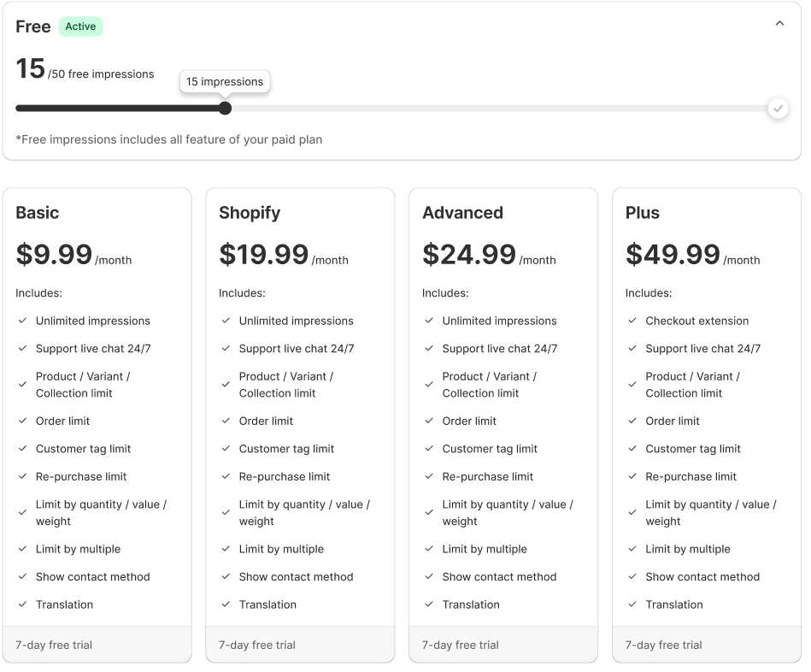
Task: Click checkmark beside Checkout extension in Plus
Action: click(632, 321)
